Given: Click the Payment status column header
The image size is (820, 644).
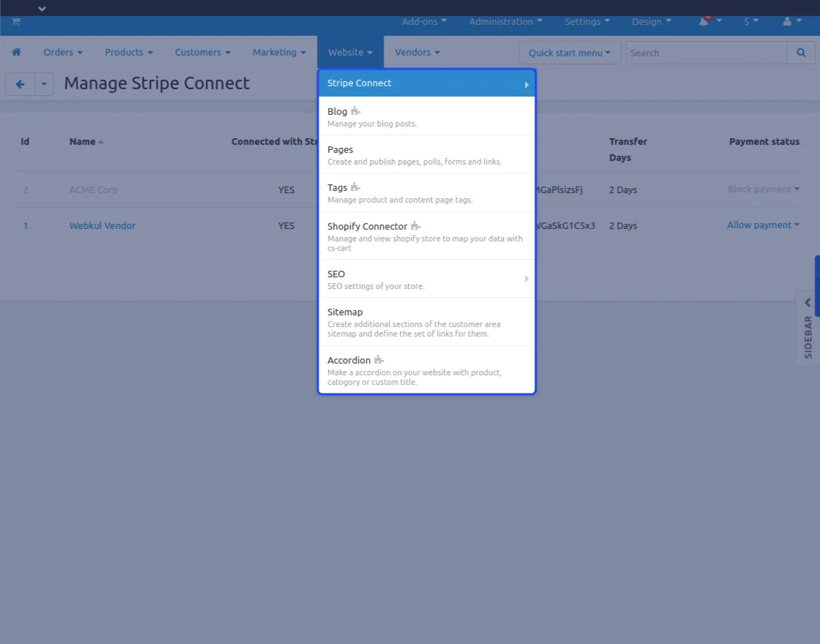Looking at the screenshot, I should (764, 142).
